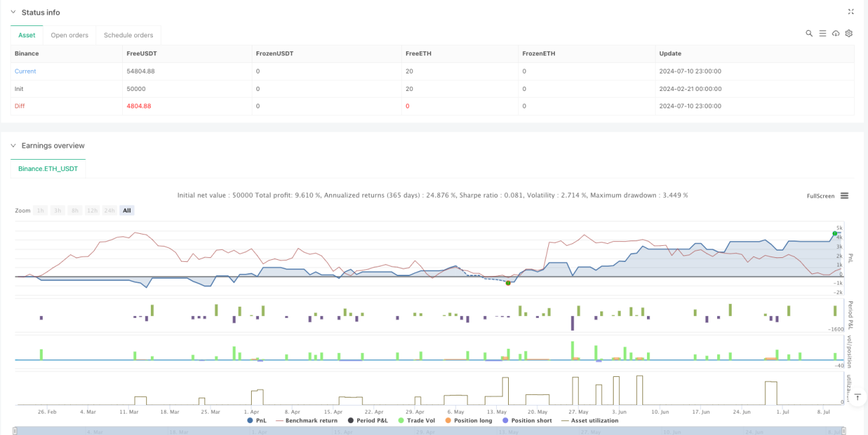Select the Binance.ETH_USDT tab
This screenshot has height=435, width=868.
click(48, 169)
